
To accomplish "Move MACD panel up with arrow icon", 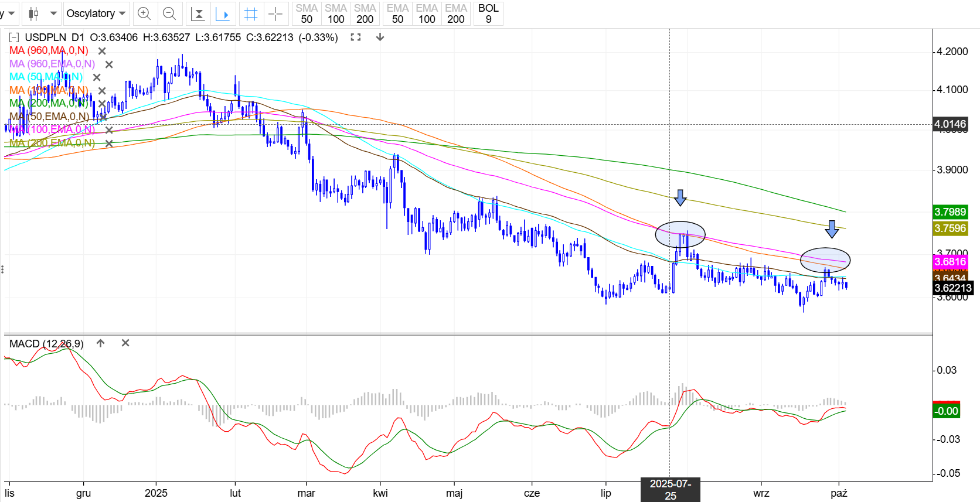I will [101, 343].
